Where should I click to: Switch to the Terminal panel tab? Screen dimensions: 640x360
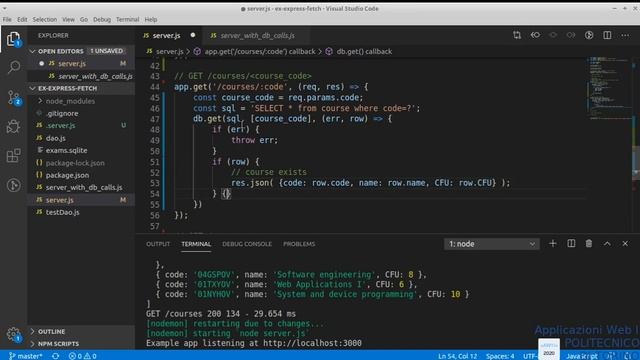pos(196,244)
